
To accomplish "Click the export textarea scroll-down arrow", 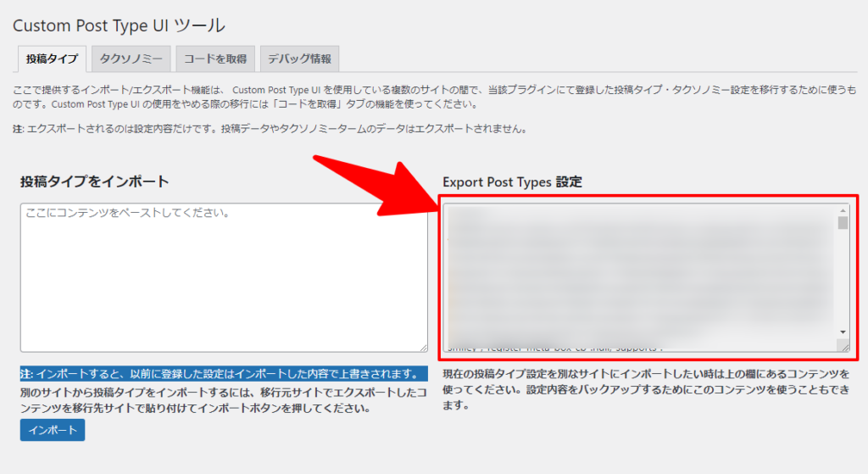I will 843,331.
